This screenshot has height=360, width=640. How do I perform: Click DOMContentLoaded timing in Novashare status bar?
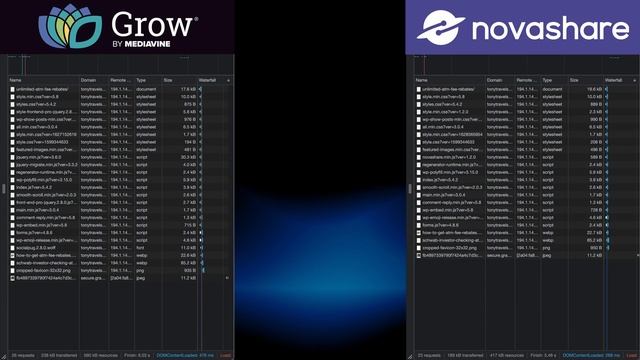(591, 356)
